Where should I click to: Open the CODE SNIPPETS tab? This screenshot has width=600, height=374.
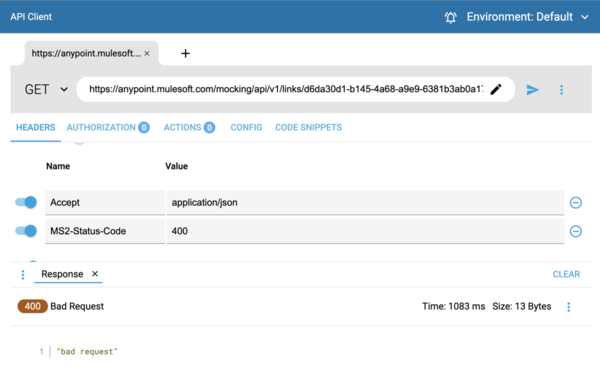(308, 127)
